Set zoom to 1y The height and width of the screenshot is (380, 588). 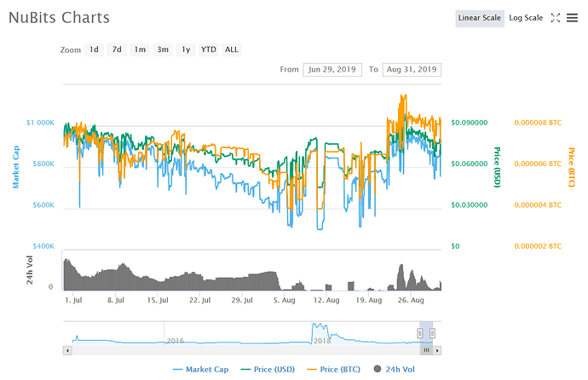coord(186,49)
